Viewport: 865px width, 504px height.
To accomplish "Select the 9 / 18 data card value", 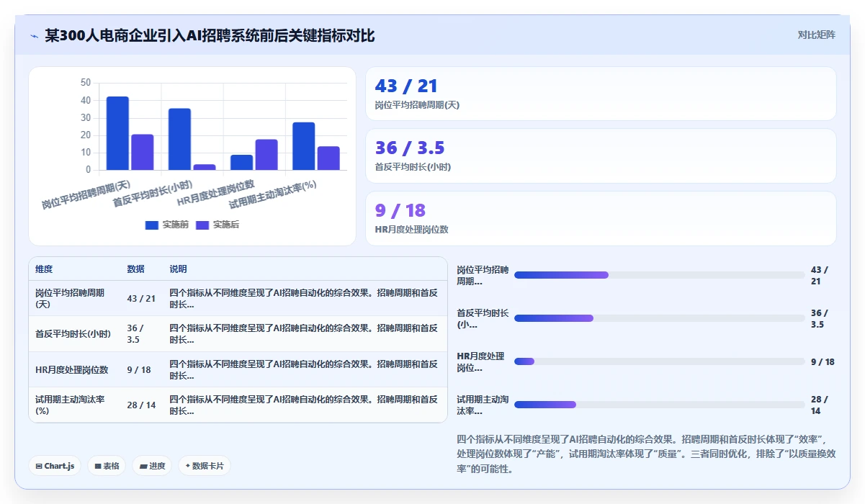I will pos(400,211).
